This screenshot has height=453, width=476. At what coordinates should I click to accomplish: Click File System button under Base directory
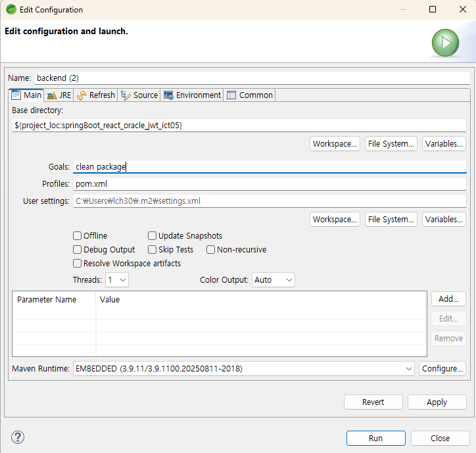[x=391, y=143]
